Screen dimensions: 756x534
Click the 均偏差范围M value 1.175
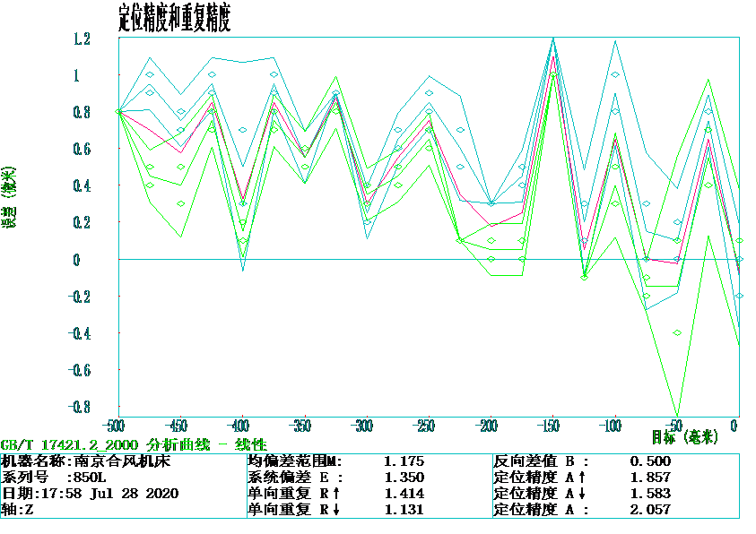point(404,461)
